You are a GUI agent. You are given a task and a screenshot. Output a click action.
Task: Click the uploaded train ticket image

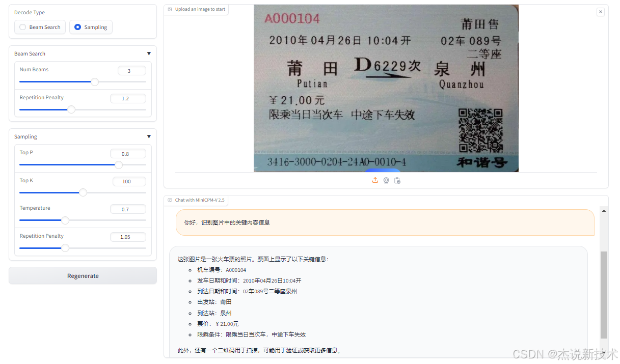(386, 88)
